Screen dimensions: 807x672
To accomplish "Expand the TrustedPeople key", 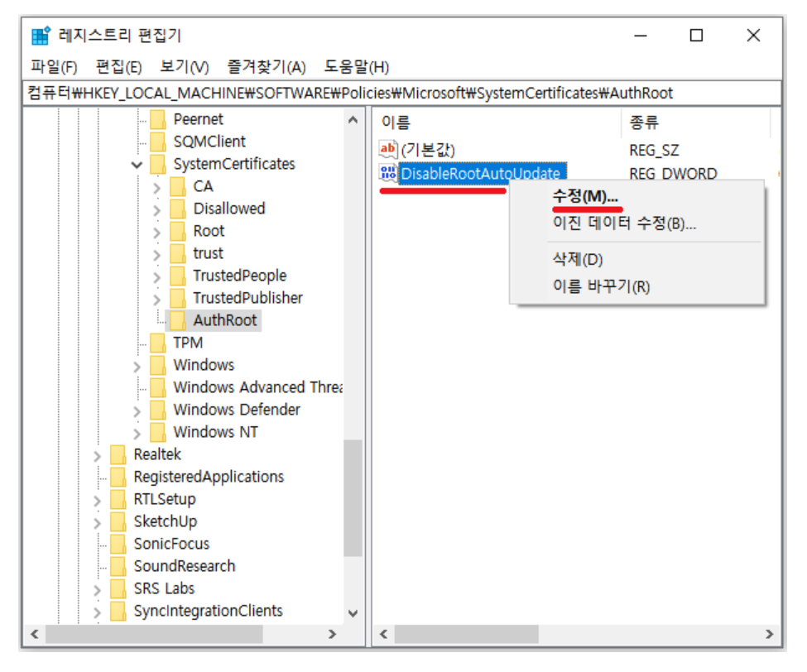I will point(157,277).
